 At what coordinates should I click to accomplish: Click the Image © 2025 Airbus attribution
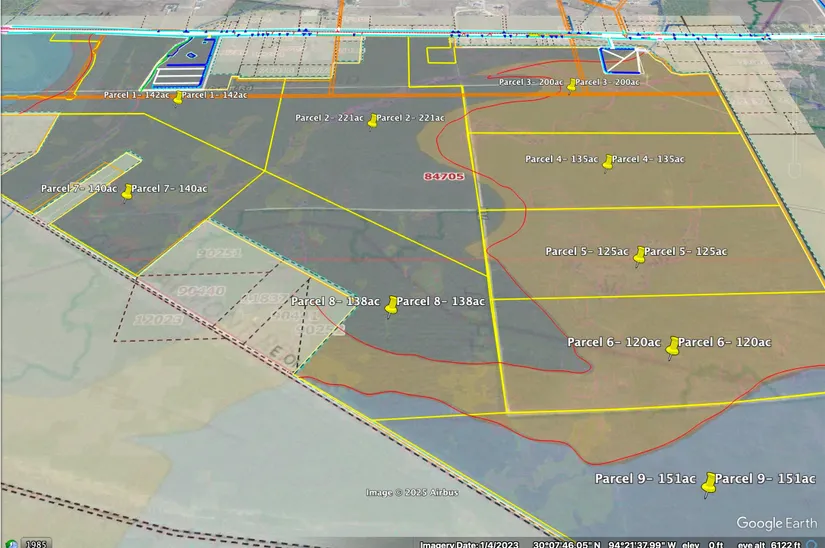412,492
